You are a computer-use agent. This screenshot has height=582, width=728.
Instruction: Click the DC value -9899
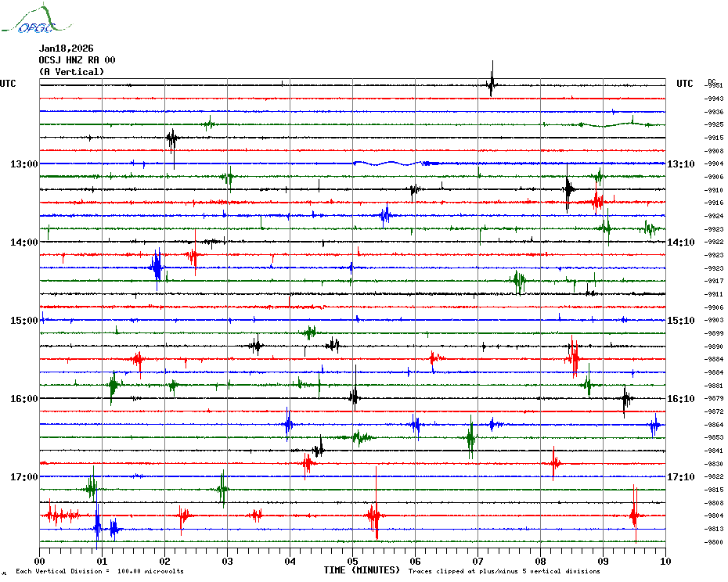[714, 334]
